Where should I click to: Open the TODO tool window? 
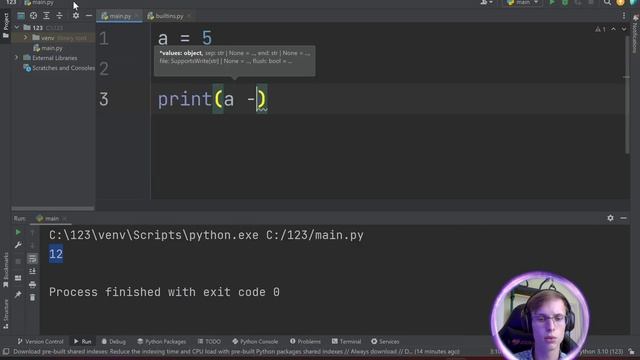tap(209, 342)
